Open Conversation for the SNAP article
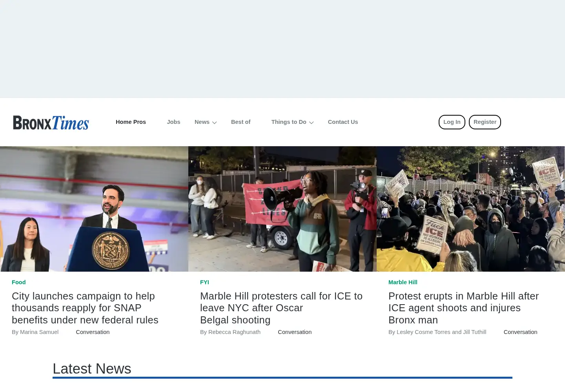 [93, 332]
